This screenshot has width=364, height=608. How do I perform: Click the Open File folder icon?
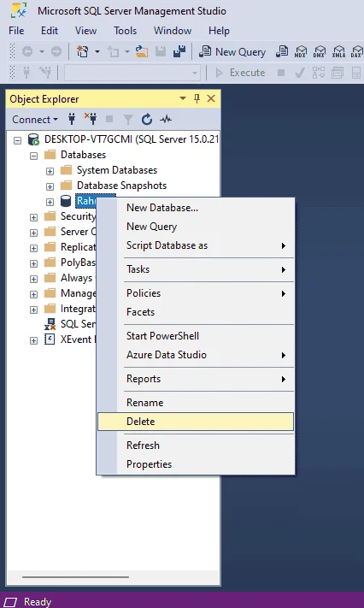pyautogui.click(x=142, y=51)
